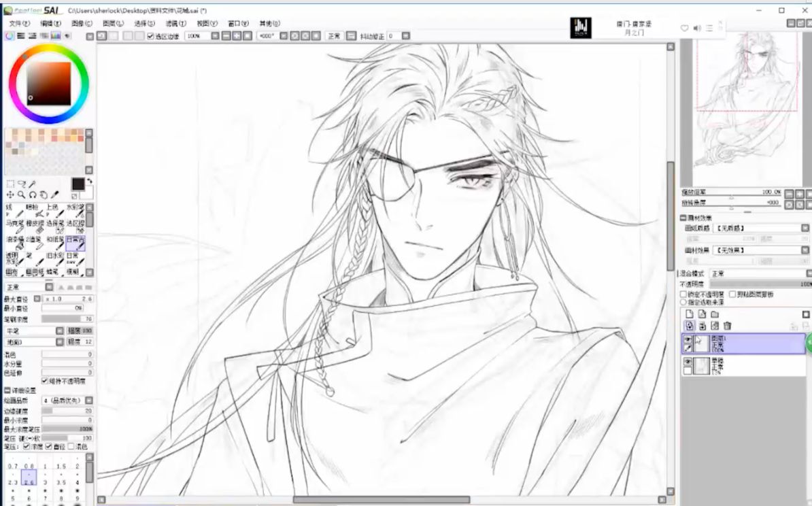Select the 日常 brush highlighted in the tool tray
The width and height of the screenshot is (812, 506).
(75, 242)
